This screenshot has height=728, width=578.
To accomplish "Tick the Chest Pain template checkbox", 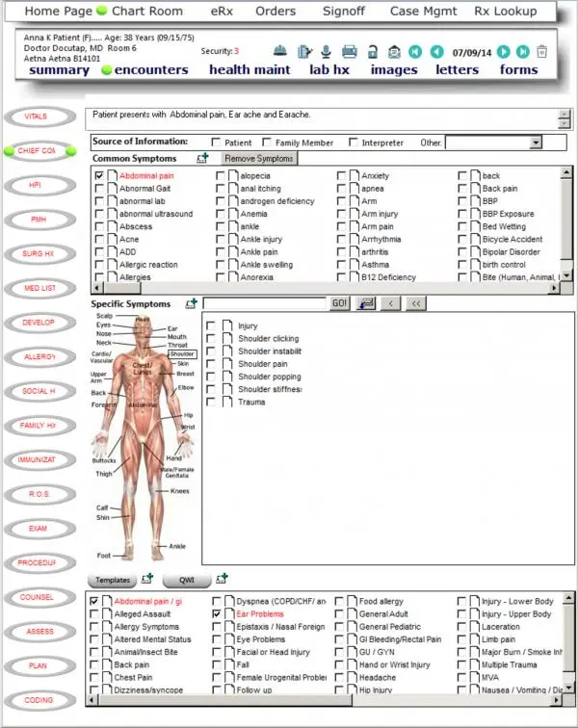I will (x=93, y=677).
